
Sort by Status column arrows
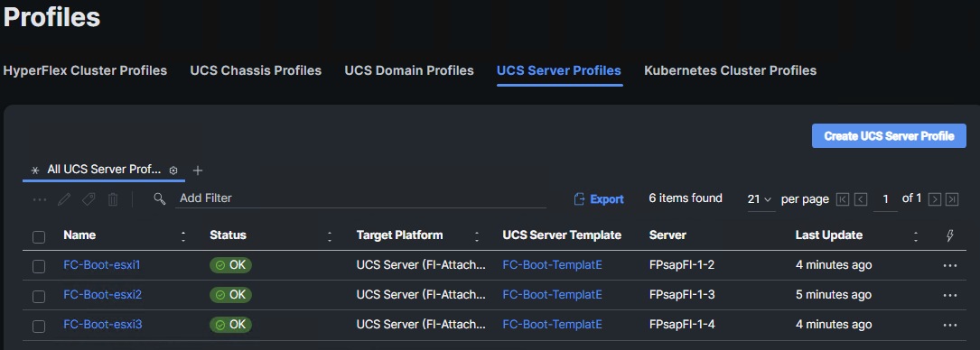[x=330, y=235]
